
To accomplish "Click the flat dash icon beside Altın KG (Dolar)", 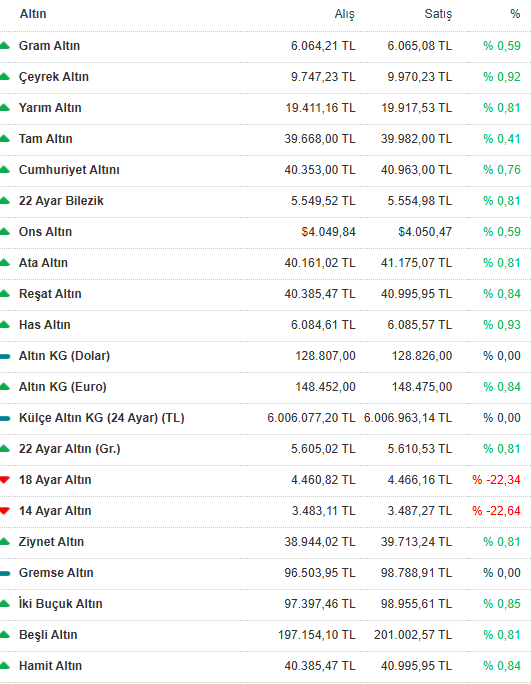I will click(5, 356).
